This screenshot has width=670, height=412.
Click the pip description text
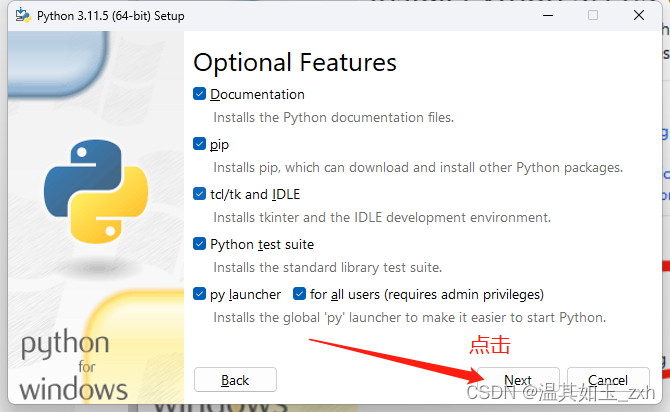(418, 167)
